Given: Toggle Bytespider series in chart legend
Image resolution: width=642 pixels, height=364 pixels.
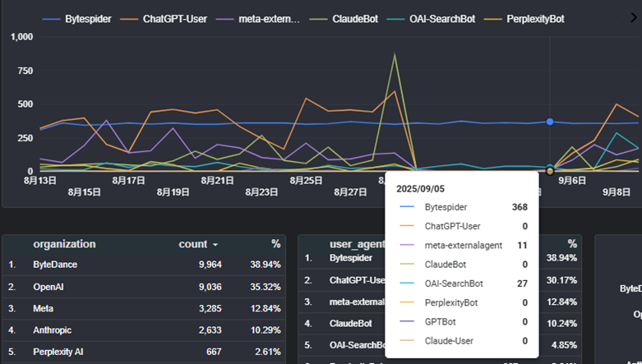Looking at the screenshot, I should pyautogui.click(x=89, y=18).
